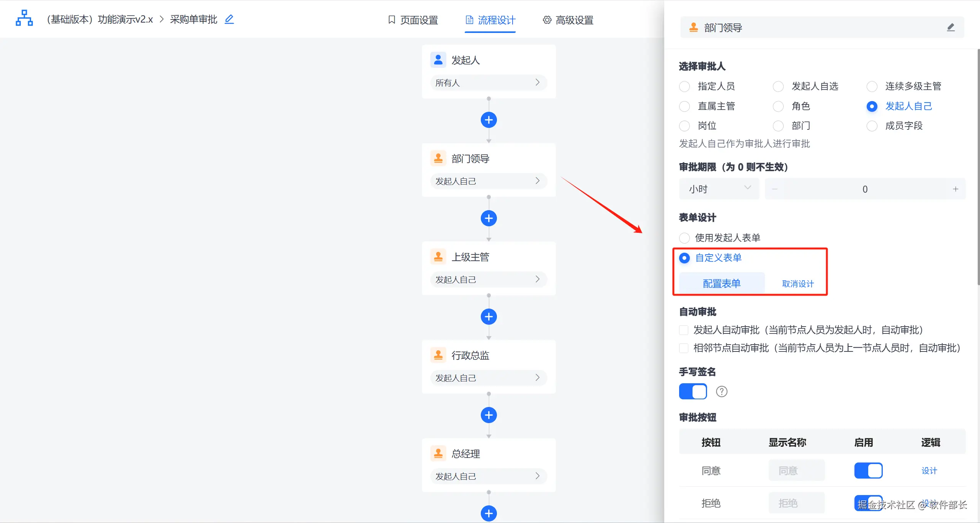Click the 总经理 approver stamp icon
Screen dimensions: 980x523
pos(438,453)
